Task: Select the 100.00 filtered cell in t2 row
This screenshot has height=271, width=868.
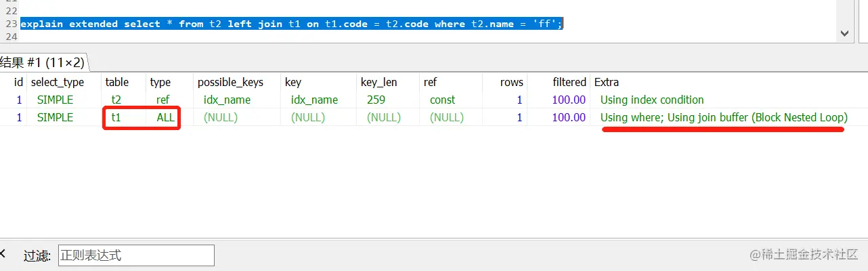Action: [569, 100]
